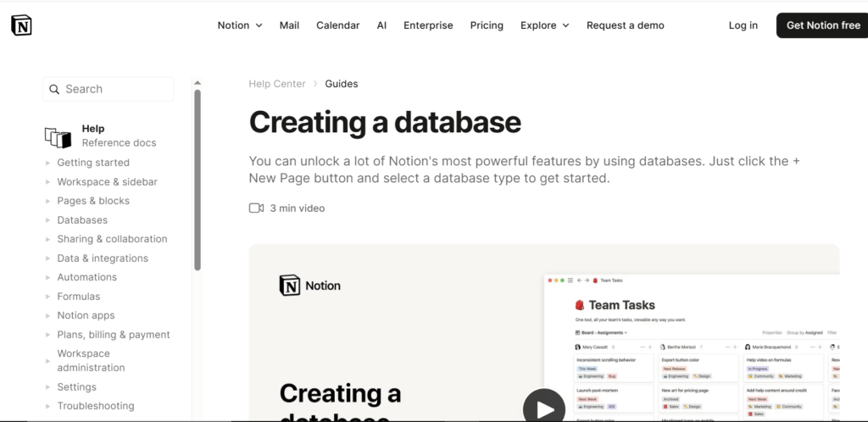This screenshot has height=422, width=868.
Task: Expand Automations section arrow
Action: click(x=47, y=277)
